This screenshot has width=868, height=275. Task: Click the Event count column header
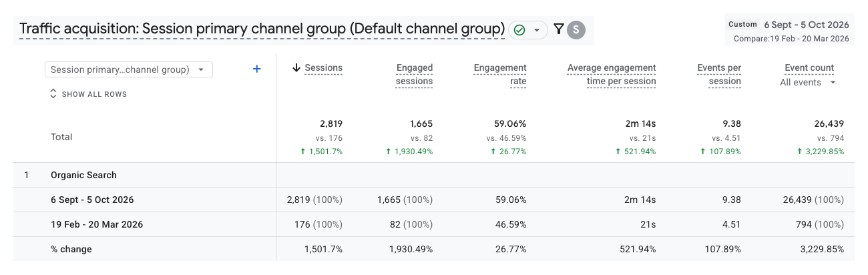coord(809,67)
